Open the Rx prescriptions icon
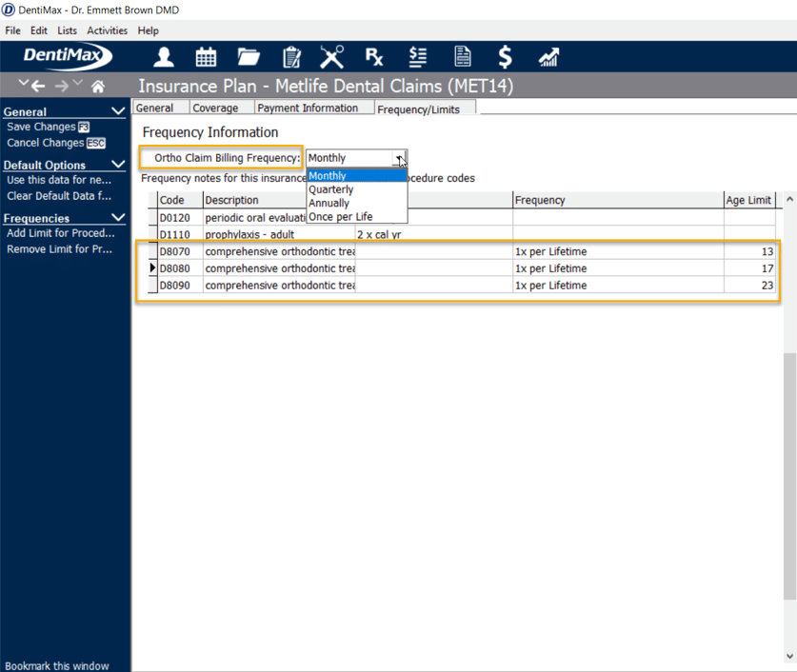797x672 pixels. (x=374, y=57)
